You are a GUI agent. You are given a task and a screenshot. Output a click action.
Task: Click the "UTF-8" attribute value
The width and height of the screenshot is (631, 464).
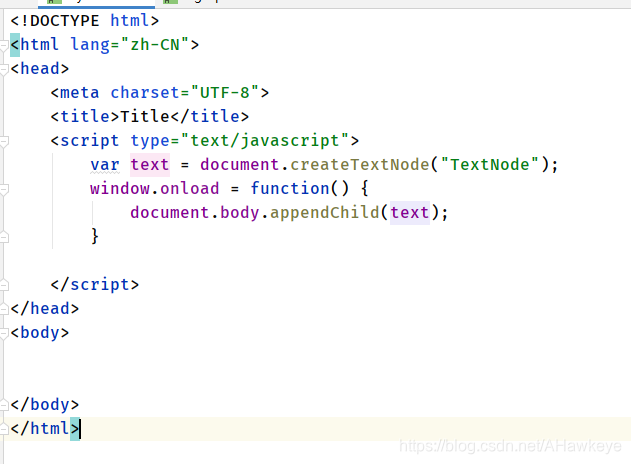[225, 93]
